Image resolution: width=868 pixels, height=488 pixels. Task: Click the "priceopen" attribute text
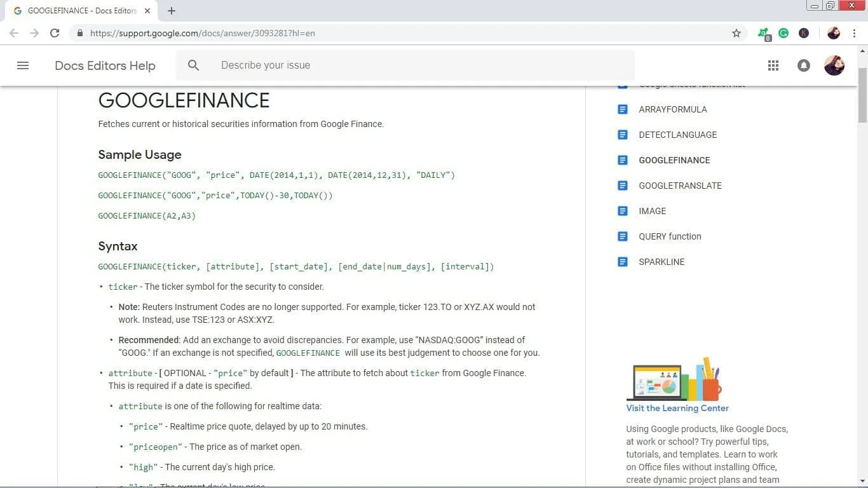click(x=155, y=447)
